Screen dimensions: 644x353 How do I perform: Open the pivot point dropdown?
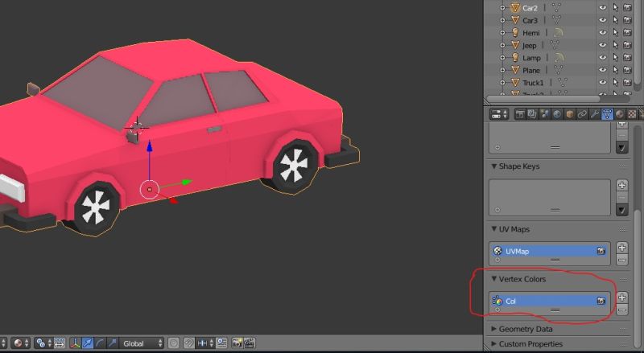(x=44, y=343)
